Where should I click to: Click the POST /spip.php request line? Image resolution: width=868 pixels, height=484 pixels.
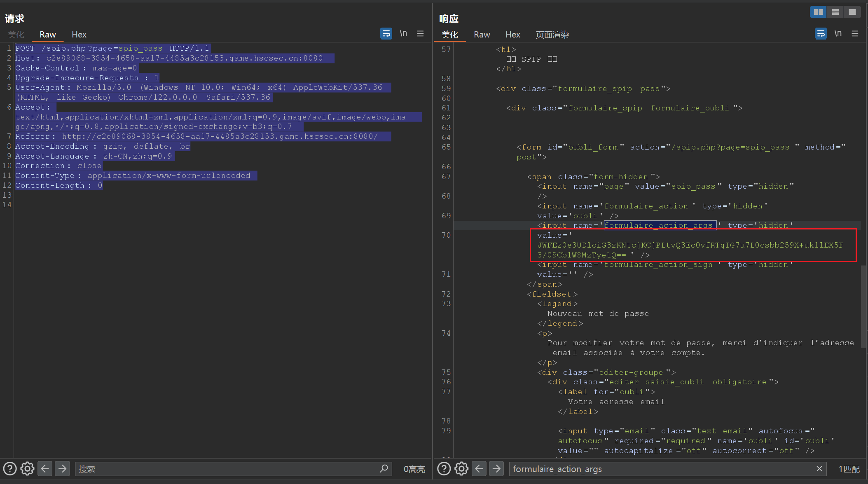coord(112,48)
